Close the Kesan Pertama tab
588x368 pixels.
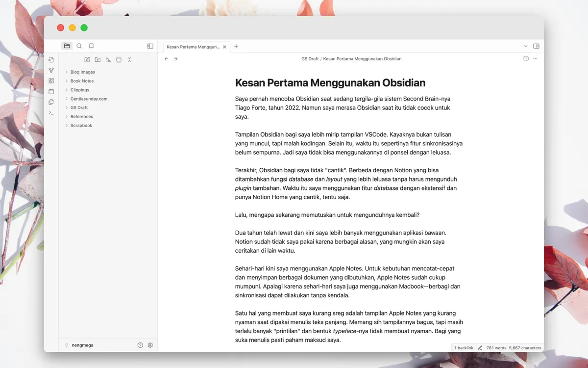pyautogui.click(x=225, y=47)
